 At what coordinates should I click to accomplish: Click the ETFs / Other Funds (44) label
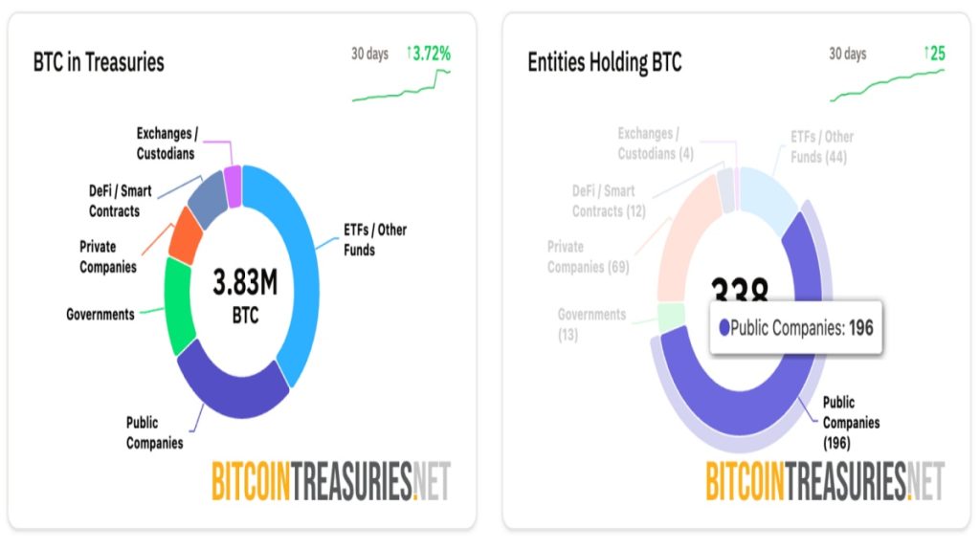(x=818, y=146)
